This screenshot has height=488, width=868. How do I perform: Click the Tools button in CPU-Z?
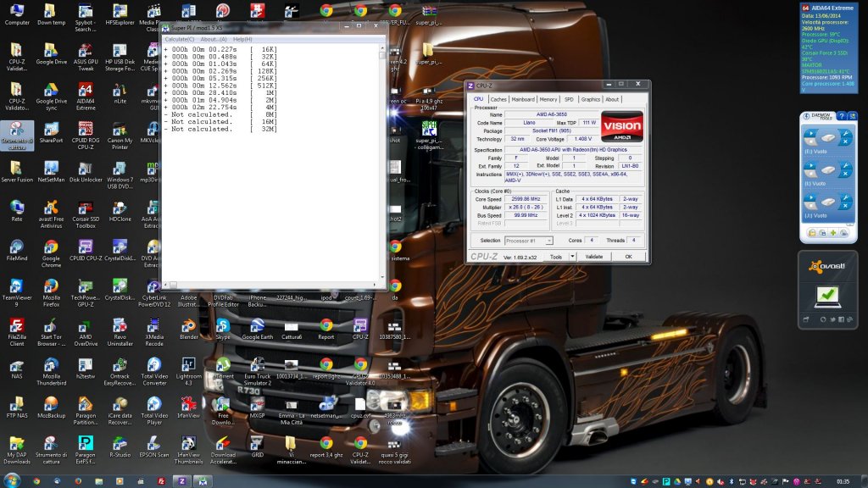[556, 257]
